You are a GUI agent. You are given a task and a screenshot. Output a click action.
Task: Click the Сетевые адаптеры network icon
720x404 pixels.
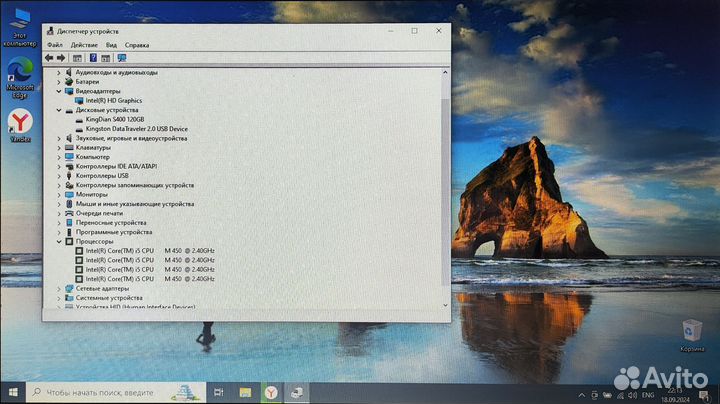69,289
